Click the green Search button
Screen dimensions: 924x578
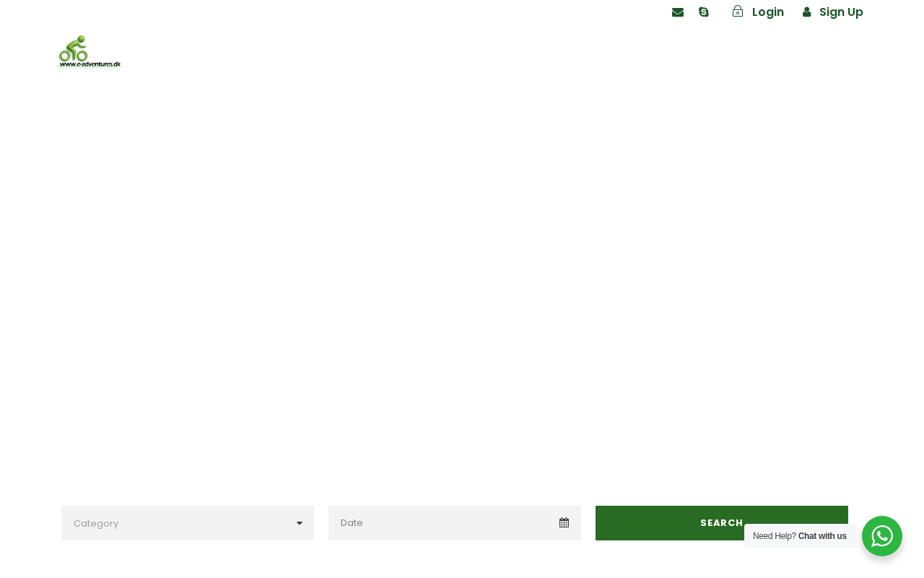coord(722,523)
